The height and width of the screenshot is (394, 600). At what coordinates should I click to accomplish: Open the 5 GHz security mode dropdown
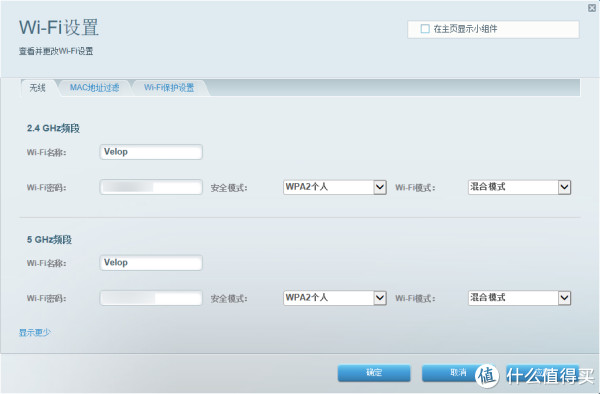tap(335, 298)
